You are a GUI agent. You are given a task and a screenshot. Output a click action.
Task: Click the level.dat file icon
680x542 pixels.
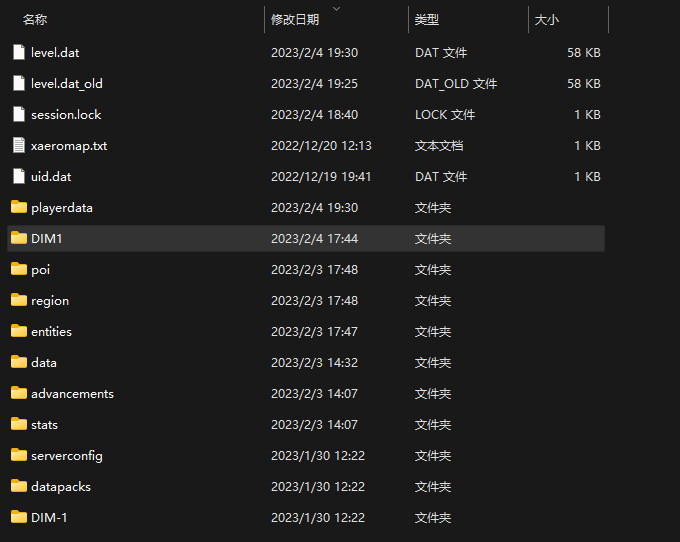click(18, 53)
